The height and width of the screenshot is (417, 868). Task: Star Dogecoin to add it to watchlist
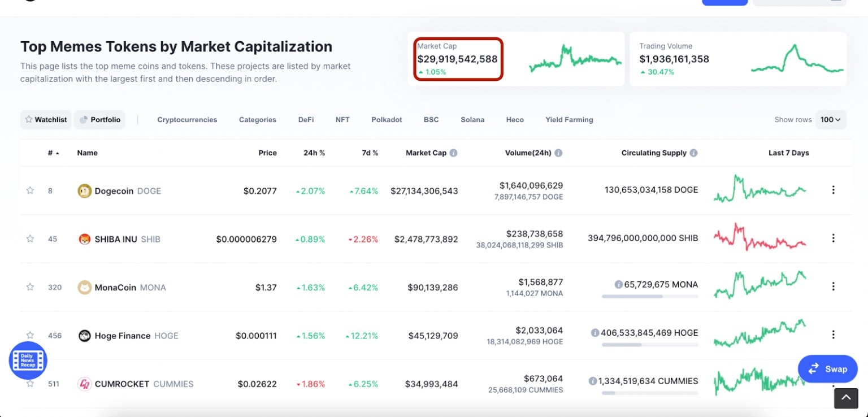point(30,191)
